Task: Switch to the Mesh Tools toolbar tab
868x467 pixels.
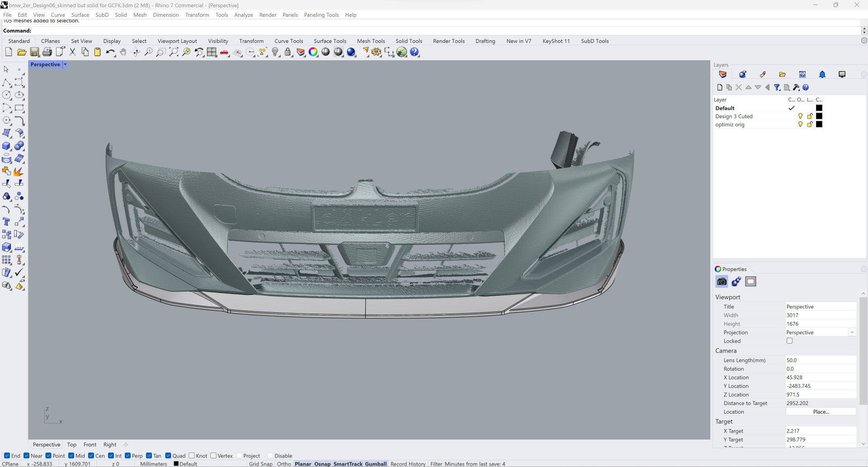Action: 371,41
